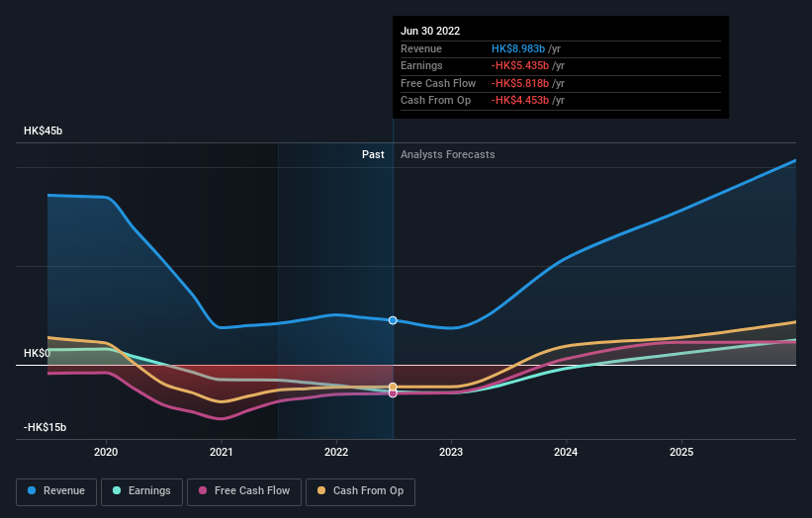The width and height of the screenshot is (812, 518).
Task: Toggle the Free Cash Flow legend series
Action: [x=244, y=491]
